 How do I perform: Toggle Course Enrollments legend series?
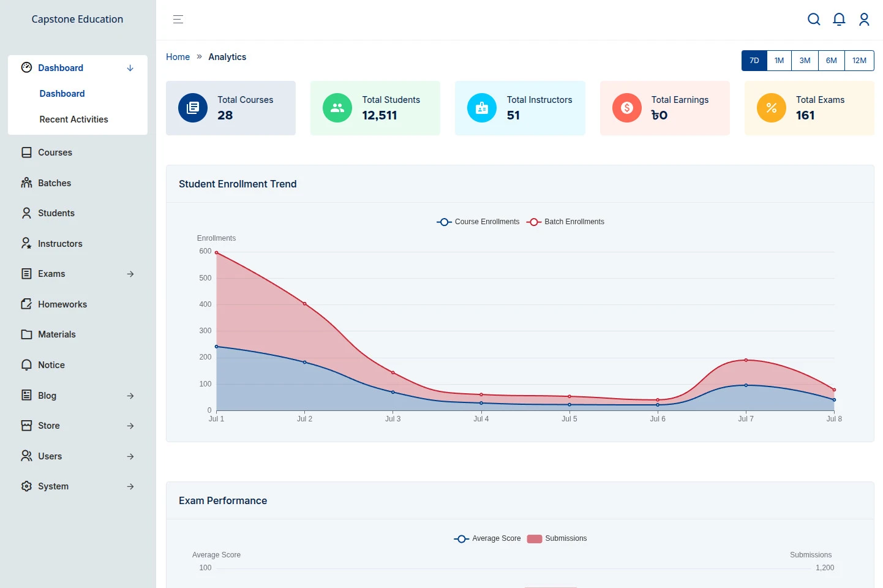[x=478, y=222]
